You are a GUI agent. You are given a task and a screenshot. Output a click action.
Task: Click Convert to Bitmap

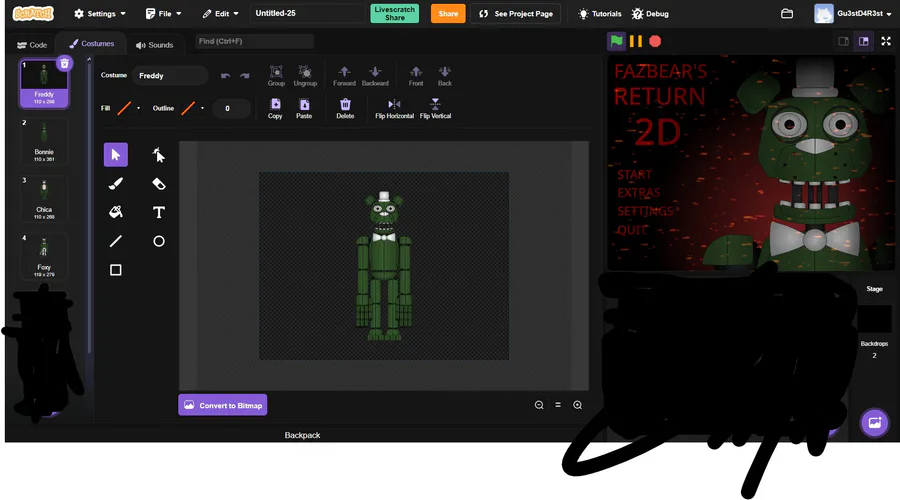[223, 405]
